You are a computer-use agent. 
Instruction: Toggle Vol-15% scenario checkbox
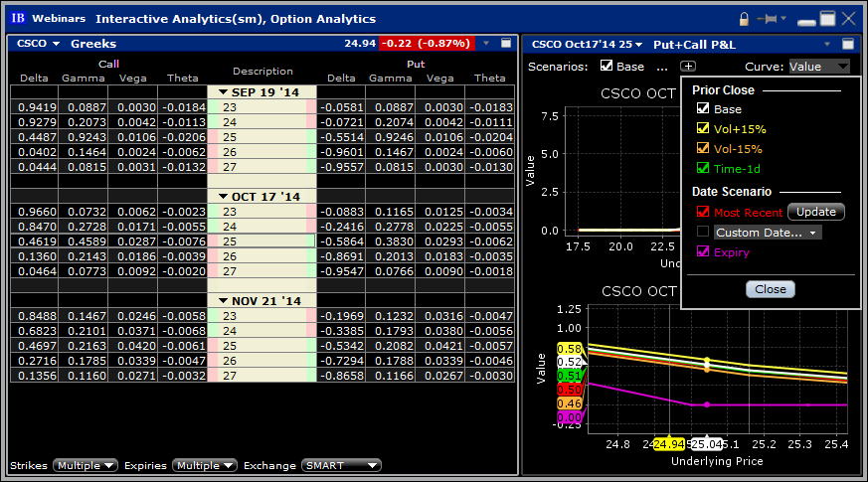coord(703,148)
